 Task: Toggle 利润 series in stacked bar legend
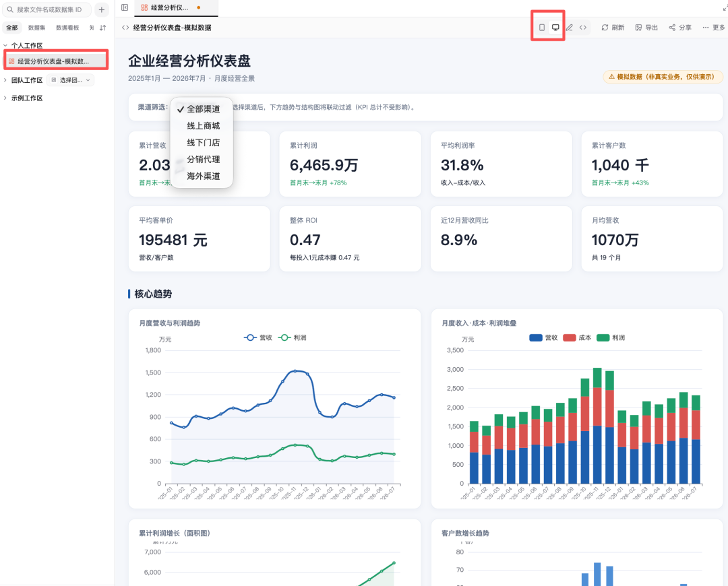pyautogui.click(x=611, y=337)
